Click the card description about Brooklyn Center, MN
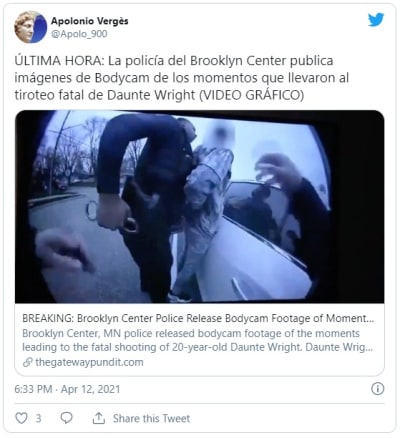The image size is (400, 438). (197, 340)
